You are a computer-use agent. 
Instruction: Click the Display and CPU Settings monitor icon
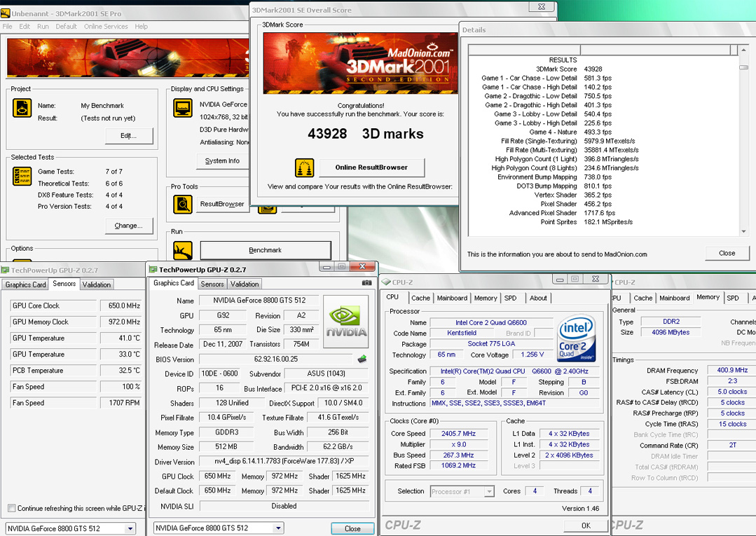pyautogui.click(x=183, y=108)
